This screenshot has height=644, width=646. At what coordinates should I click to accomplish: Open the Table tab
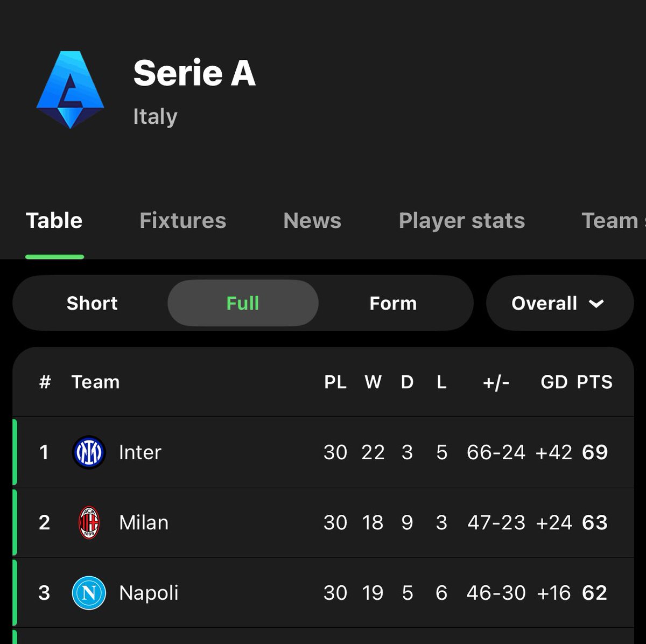(54, 221)
